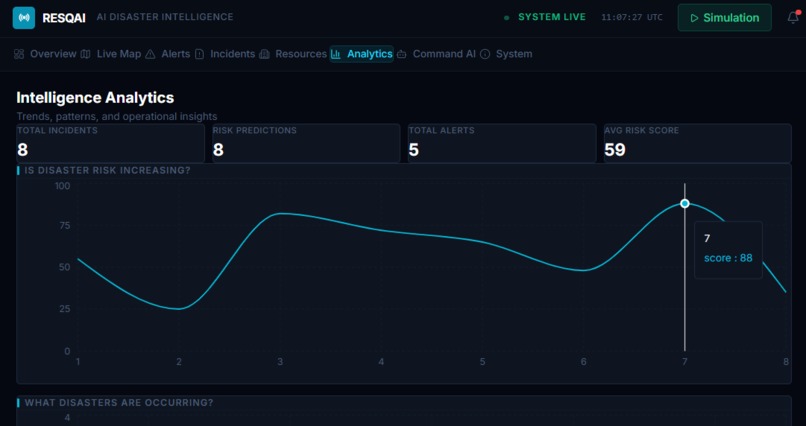Viewport: 806px width, 426px height.
Task: Click the Avg Risk Score value 59
Action: (x=615, y=150)
